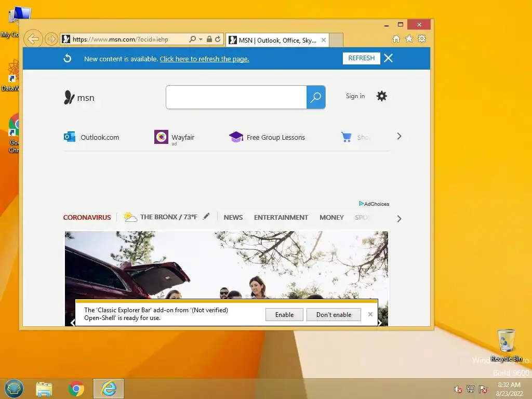The image size is (532, 399).
Task: Open a new blank tab
Action: 336,40
